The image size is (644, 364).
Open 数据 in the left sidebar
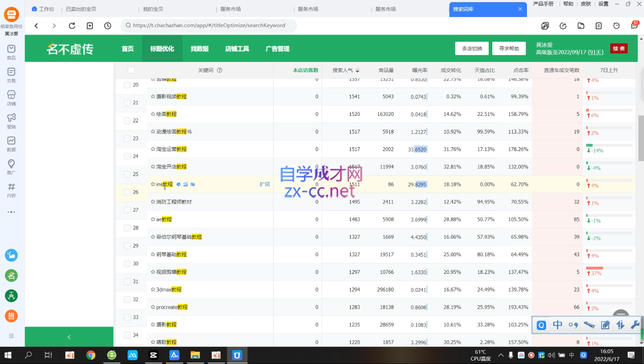coord(12,144)
